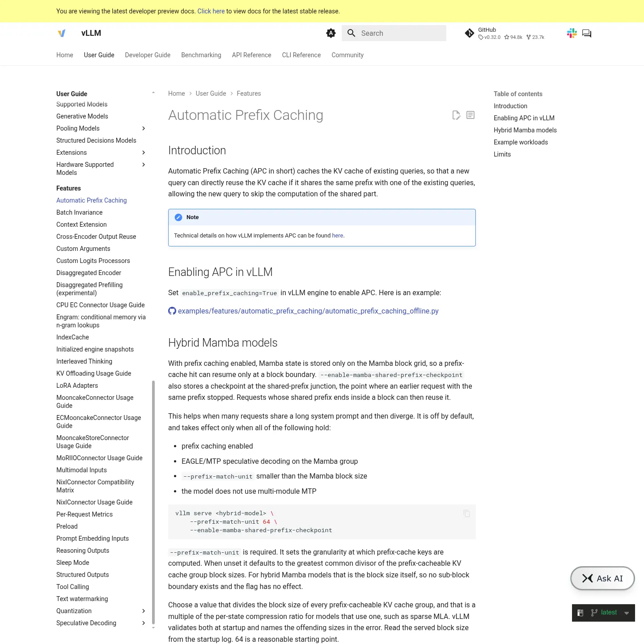Go to API Reference tab

252,55
